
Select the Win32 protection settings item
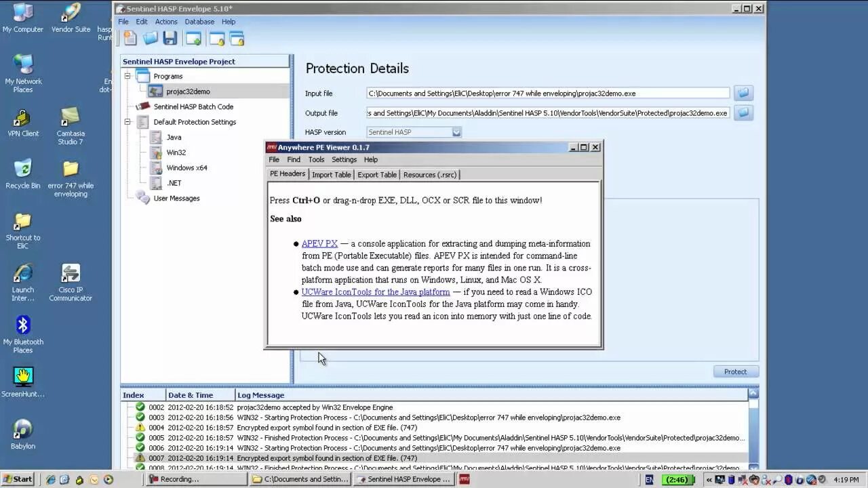pos(176,152)
